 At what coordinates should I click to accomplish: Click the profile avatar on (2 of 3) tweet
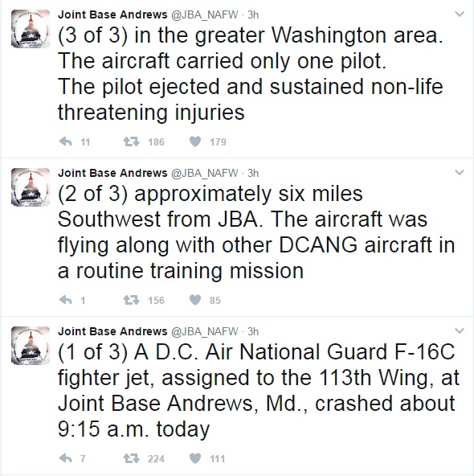31,187
